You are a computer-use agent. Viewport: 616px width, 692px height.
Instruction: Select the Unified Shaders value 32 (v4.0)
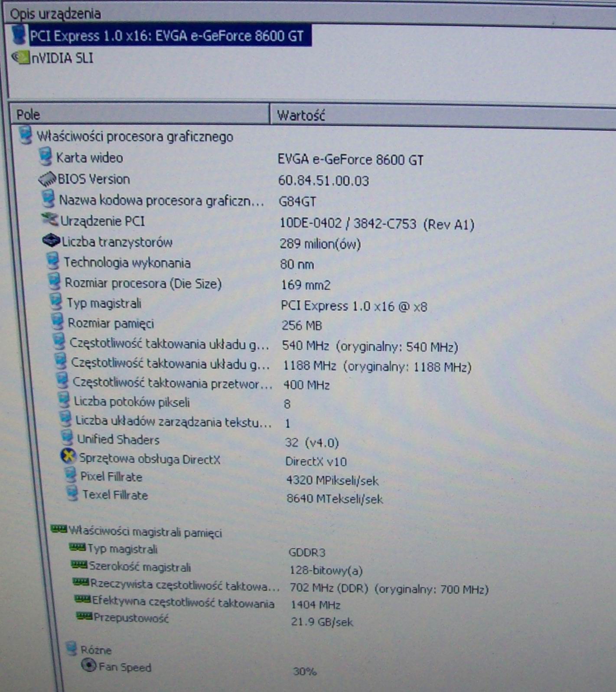click(312, 443)
